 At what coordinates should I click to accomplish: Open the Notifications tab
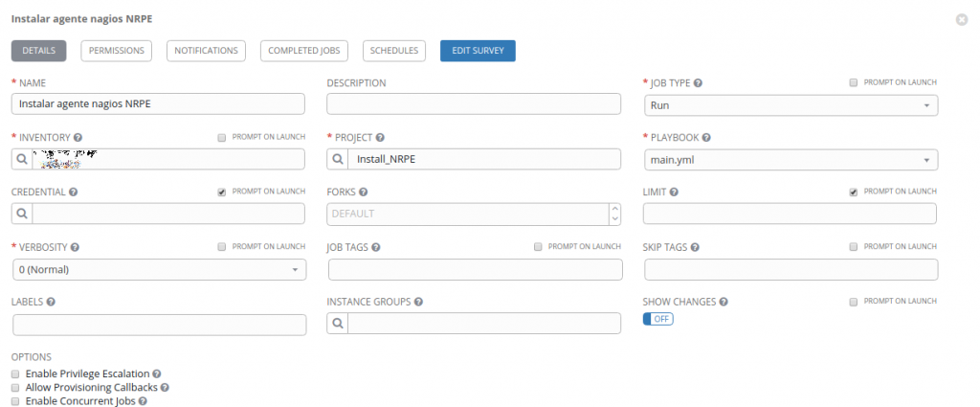pos(207,51)
